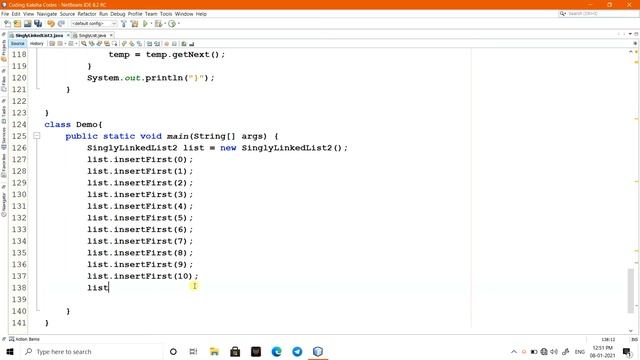Image resolution: width=640 pixels, height=360 pixels.
Task: Click Shift Line Left editor icon
Action: pyautogui.click(x=149, y=44)
